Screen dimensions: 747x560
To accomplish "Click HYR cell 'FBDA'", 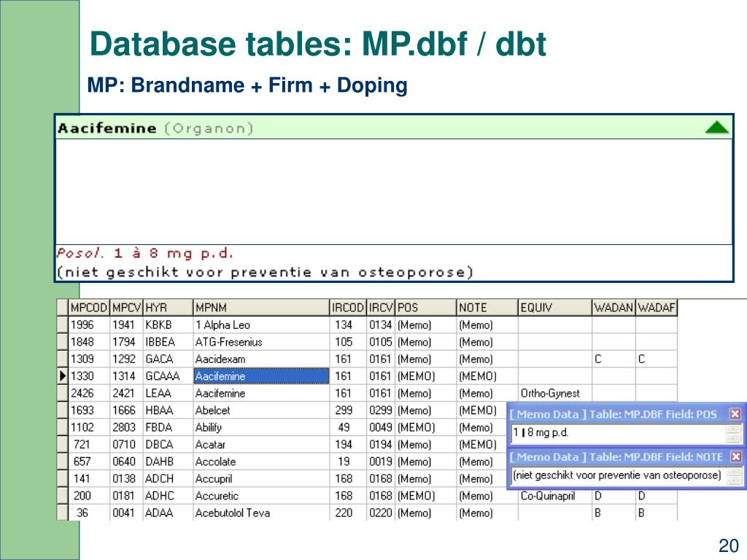I will click(169, 427).
